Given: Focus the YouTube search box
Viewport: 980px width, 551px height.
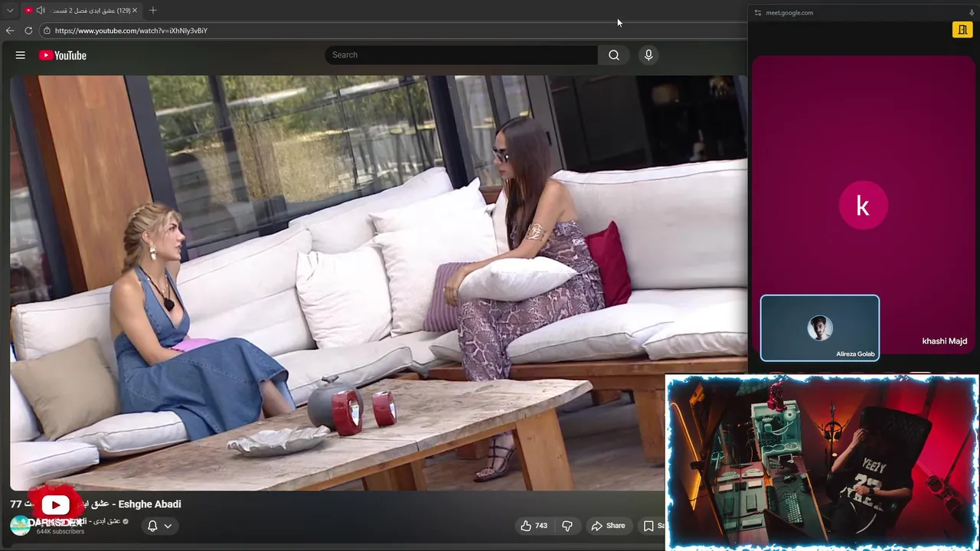Looking at the screenshot, I should (x=461, y=55).
